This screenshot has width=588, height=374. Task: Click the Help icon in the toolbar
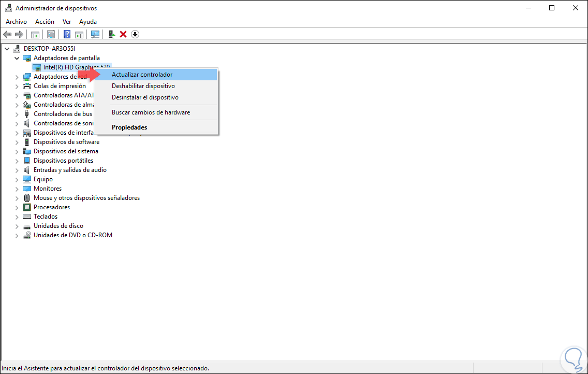[x=67, y=34]
